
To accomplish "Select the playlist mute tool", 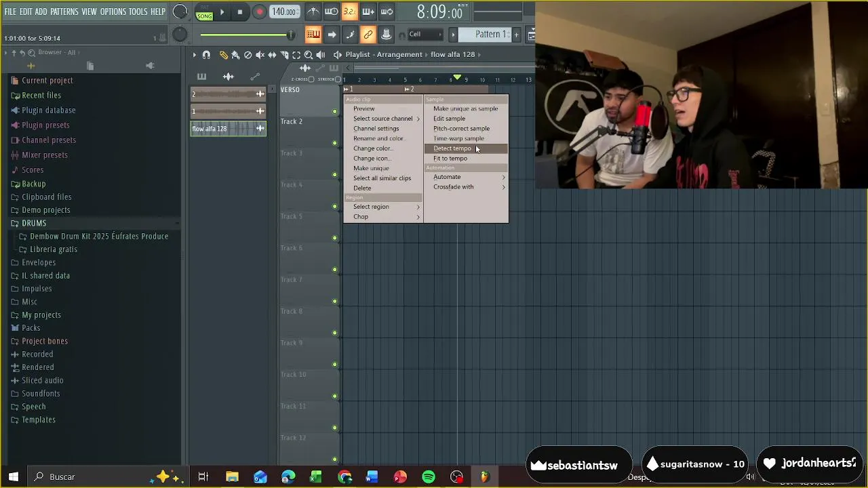I will [x=260, y=55].
